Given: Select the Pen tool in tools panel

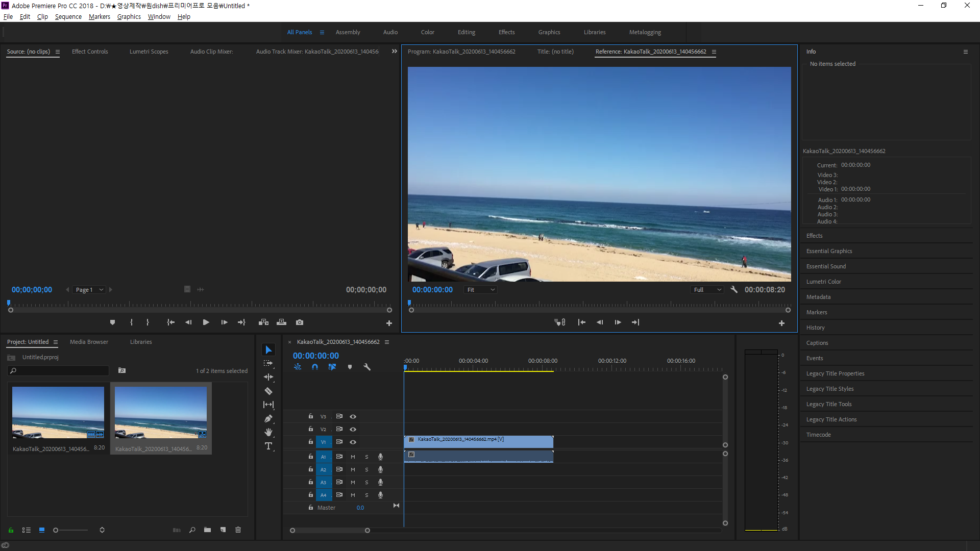Looking at the screenshot, I should point(268,419).
